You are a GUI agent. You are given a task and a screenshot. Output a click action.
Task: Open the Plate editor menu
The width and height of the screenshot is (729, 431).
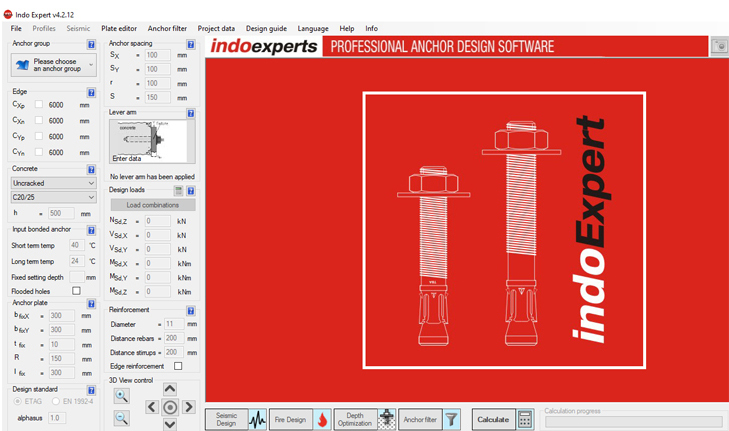coord(119,28)
